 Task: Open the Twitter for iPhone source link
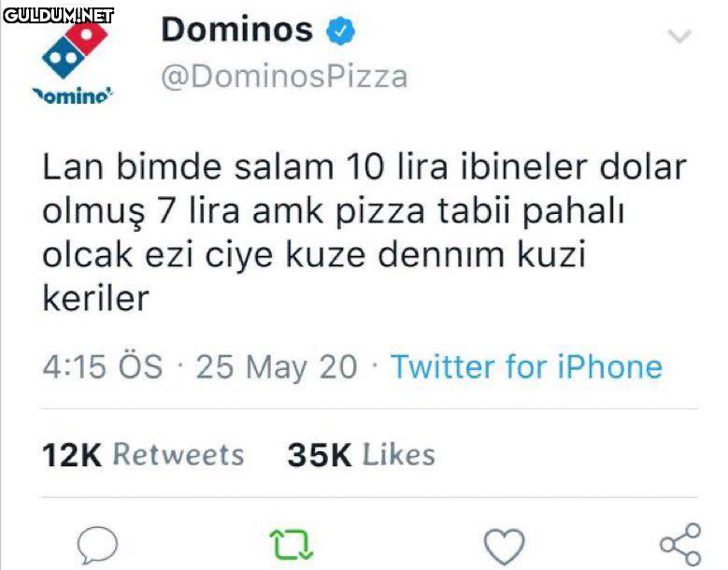(526, 366)
